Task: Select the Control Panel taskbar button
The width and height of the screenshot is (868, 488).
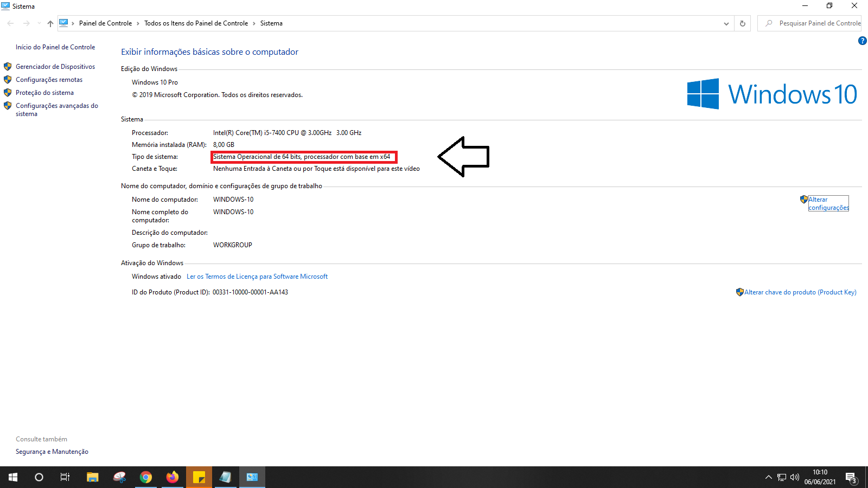Action: click(252, 477)
